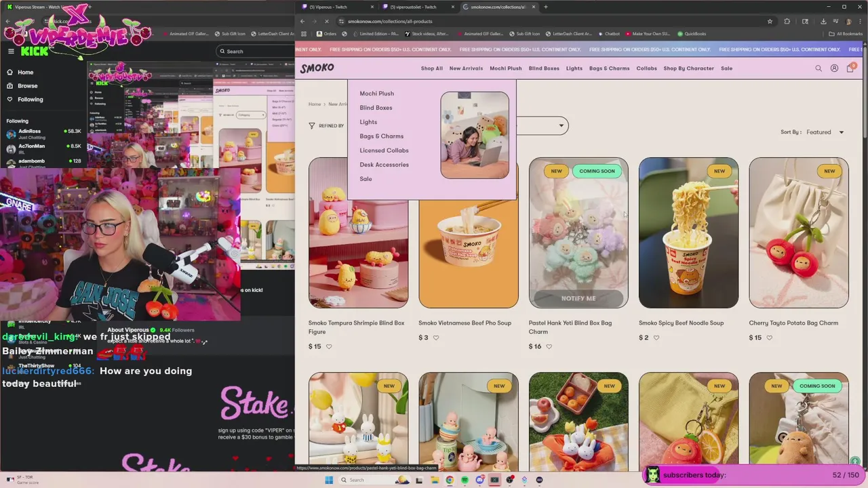Open the Bags & Charms navigation menu
868x488 pixels.
click(x=609, y=68)
